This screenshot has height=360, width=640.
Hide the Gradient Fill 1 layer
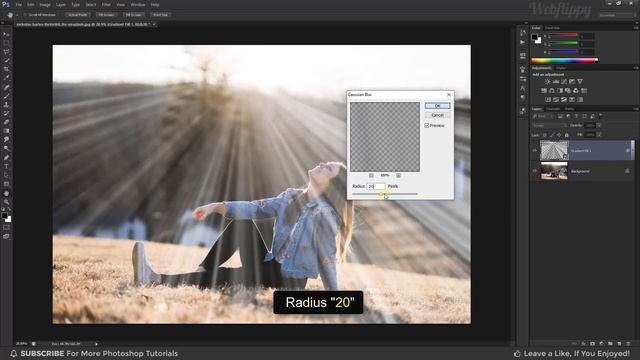click(534, 151)
